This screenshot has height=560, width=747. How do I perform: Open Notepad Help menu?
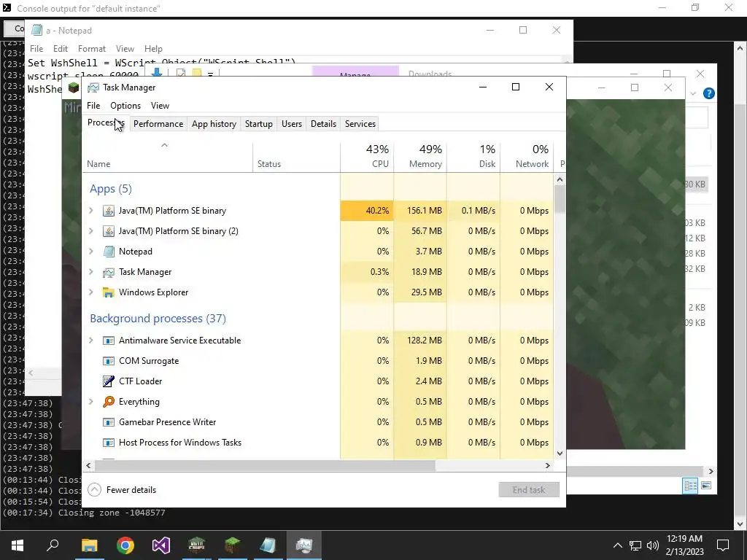[153, 49]
